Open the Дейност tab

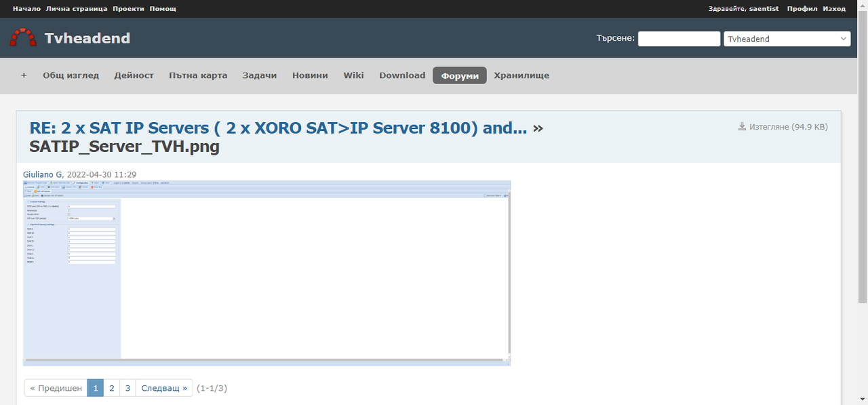(x=134, y=75)
